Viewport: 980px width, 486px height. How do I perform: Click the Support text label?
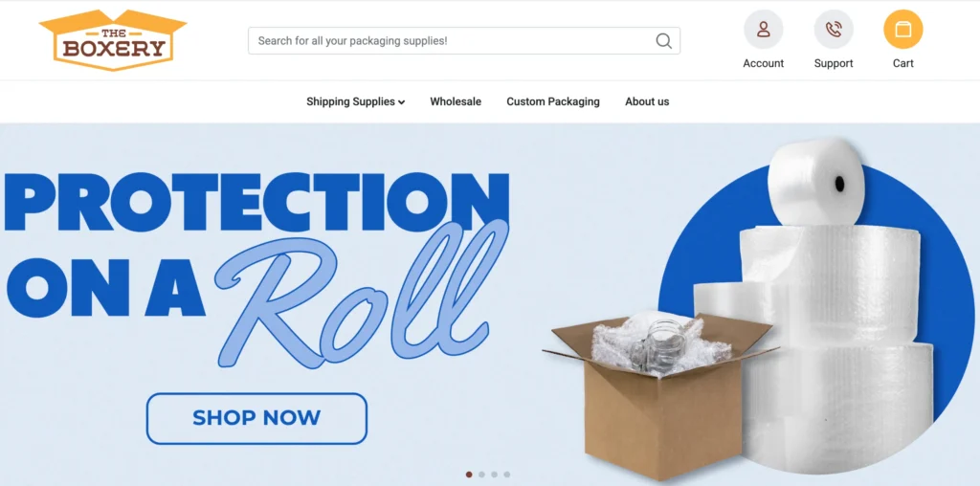tap(834, 64)
